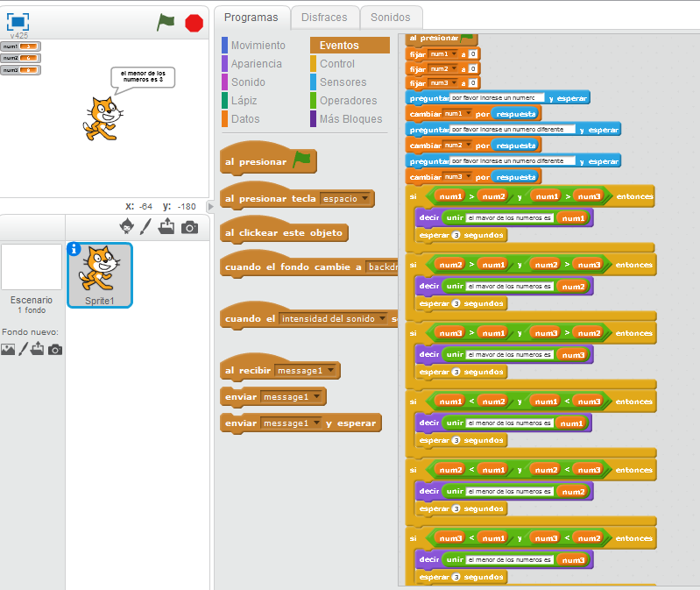Image resolution: width=700 pixels, height=590 pixels.
Task: Take new backdrop from camera icon
Action: [55, 349]
